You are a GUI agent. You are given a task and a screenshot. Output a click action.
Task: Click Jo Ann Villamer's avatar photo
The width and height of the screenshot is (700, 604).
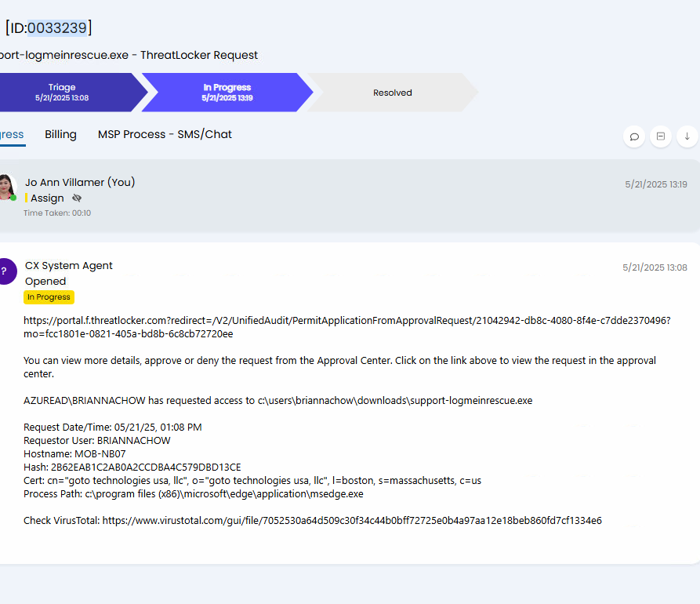pyautogui.click(x=7, y=187)
